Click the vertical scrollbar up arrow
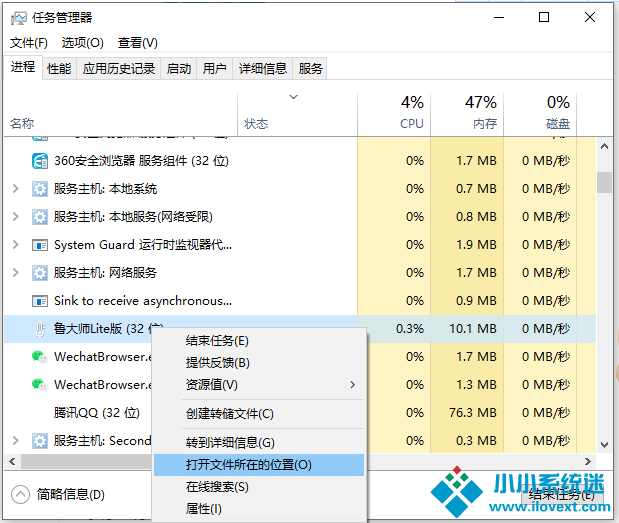The height and width of the screenshot is (523, 619). click(x=604, y=146)
